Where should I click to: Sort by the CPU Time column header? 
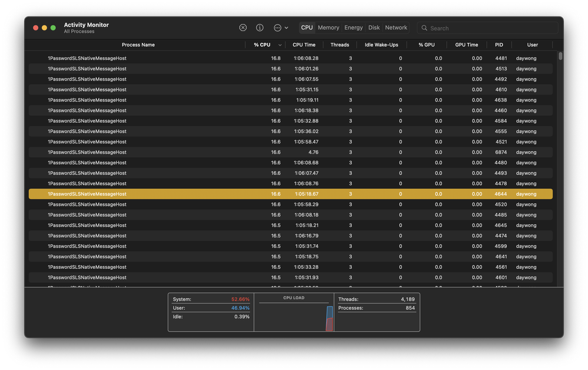coord(304,45)
